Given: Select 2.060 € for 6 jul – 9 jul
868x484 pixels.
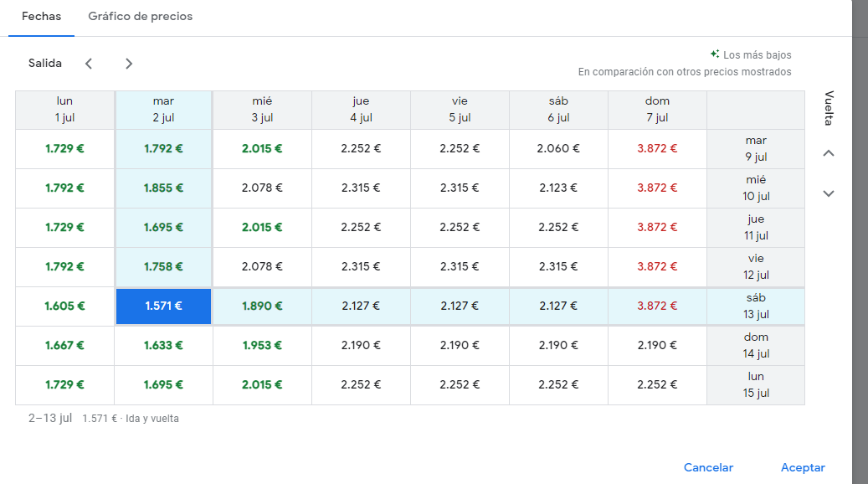Looking at the screenshot, I should [x=558, y=149].
